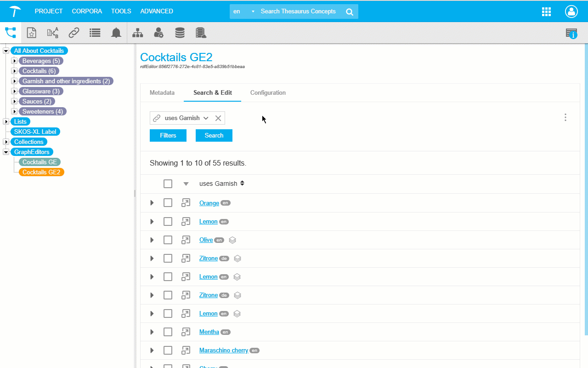Click the open-in-view icon beside Orange

(x=186, y=203)
